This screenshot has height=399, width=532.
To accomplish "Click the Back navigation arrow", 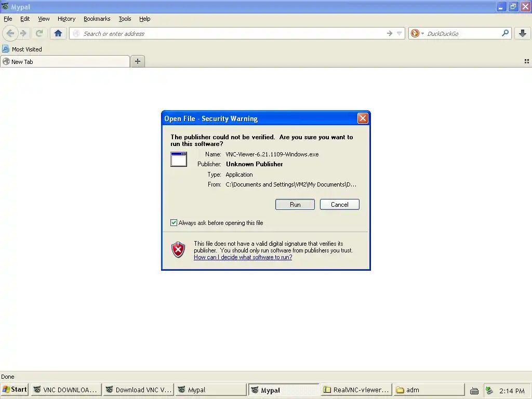I will click(x=10, y=33).
